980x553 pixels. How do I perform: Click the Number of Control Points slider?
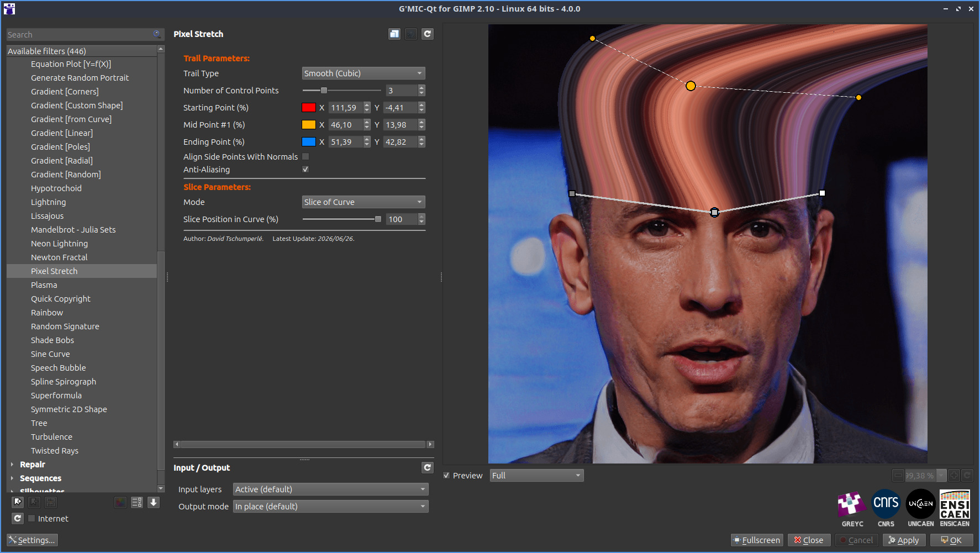[342, 91]
